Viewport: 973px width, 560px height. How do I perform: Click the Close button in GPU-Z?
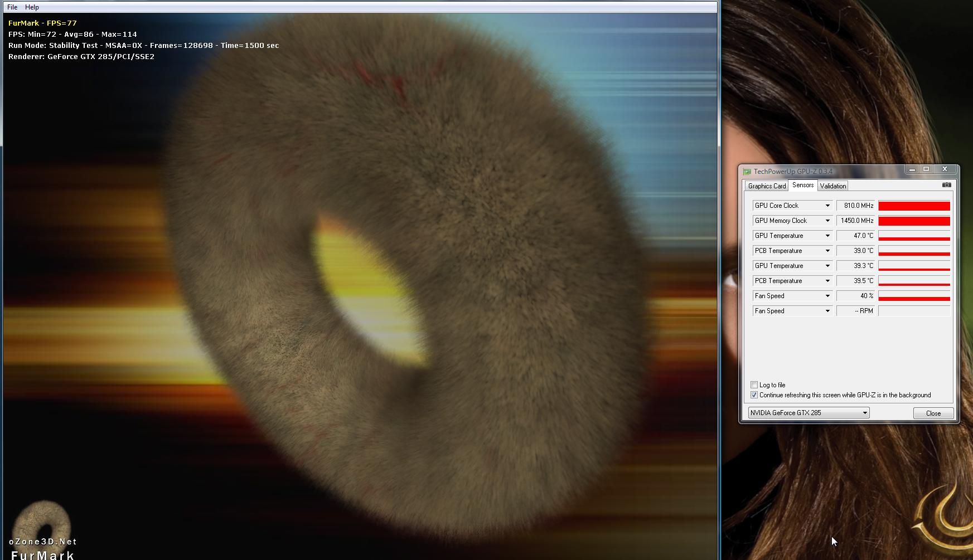[933, 413]
